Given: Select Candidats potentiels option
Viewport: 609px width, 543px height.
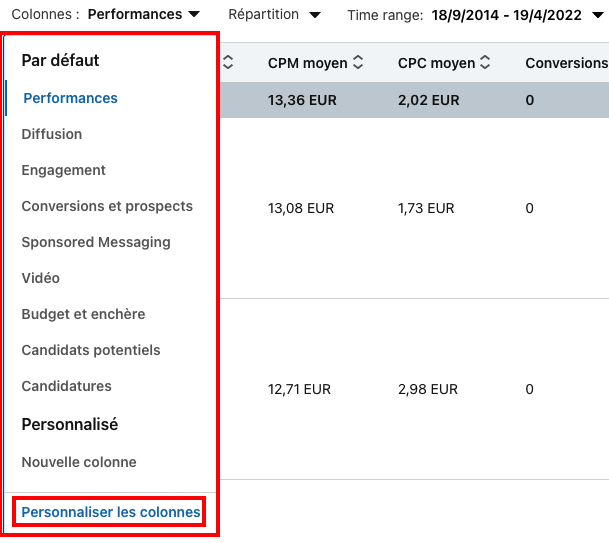Looking at the screenshot, I should [x=91, y=350].
